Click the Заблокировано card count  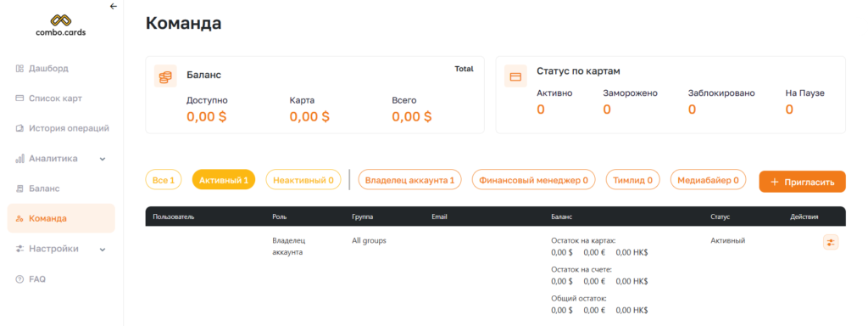[692, 110]
